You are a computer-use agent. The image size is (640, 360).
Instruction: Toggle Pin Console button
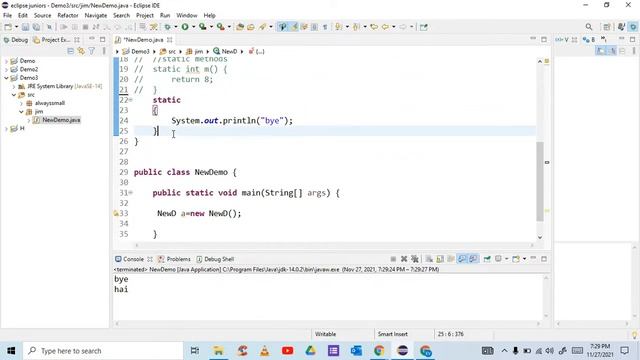click(x=487, y=259)
